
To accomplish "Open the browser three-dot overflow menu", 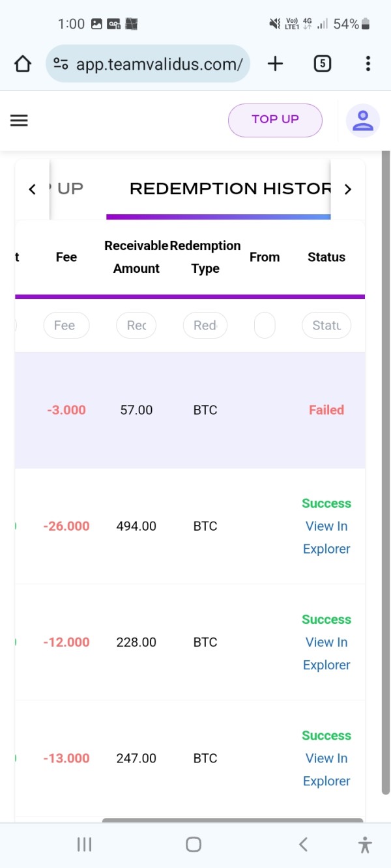I will (x=368, y=63).
